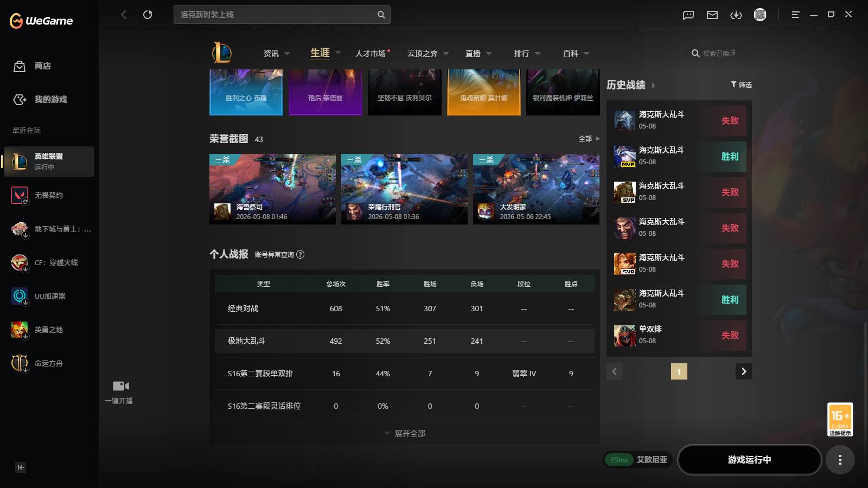Expand the 生涯 dropdown arrow
Screen dimensions: 868x488
point(337,53)
